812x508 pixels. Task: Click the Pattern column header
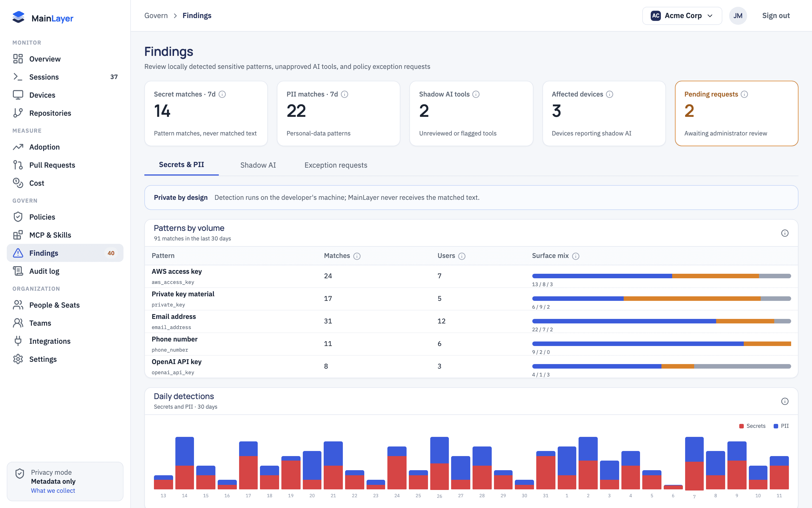coord(163,256)
